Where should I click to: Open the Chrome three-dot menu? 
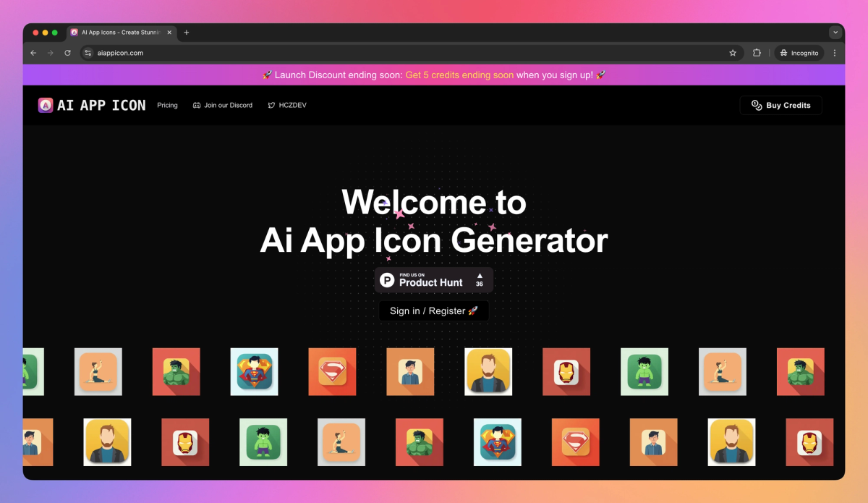[835, 53]
